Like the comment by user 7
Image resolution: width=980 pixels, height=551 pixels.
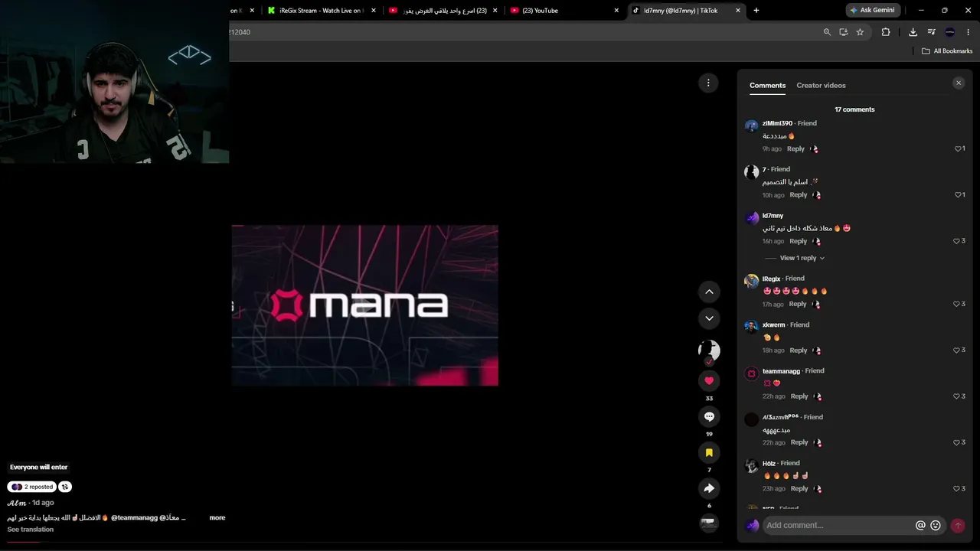click(958, 194)
